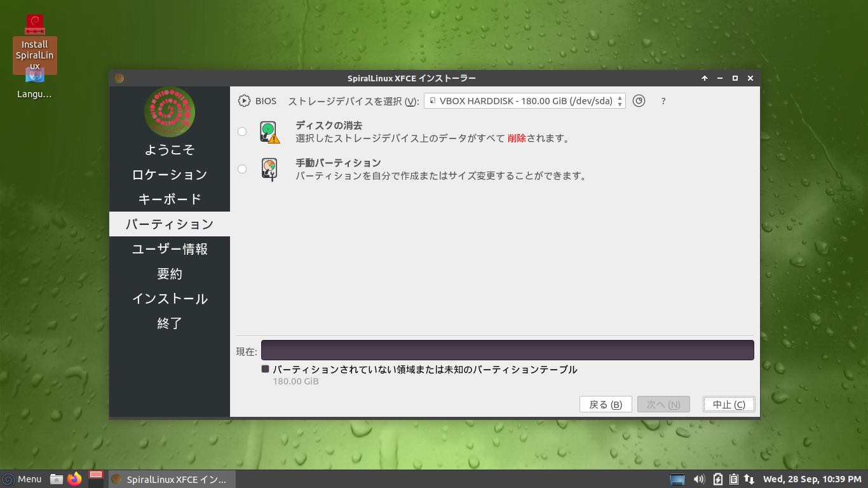Click the installer window title bar icon

tap(119, 78)
